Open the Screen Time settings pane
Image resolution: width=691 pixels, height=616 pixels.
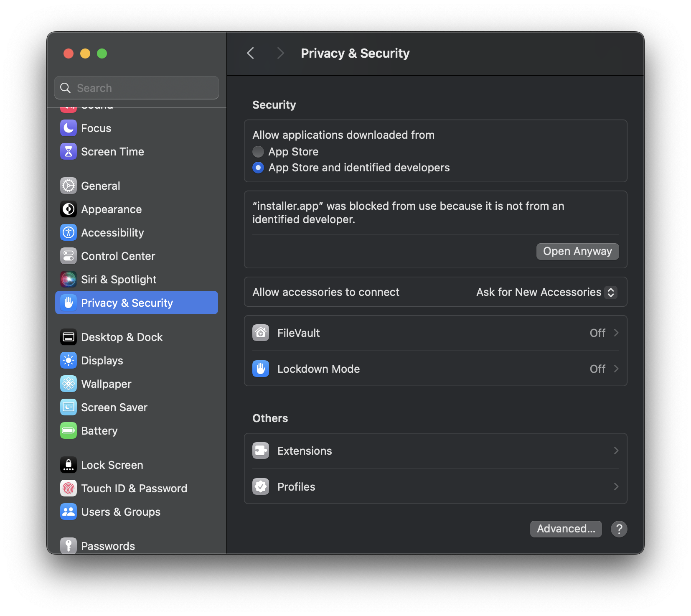(x=137, y=151)
